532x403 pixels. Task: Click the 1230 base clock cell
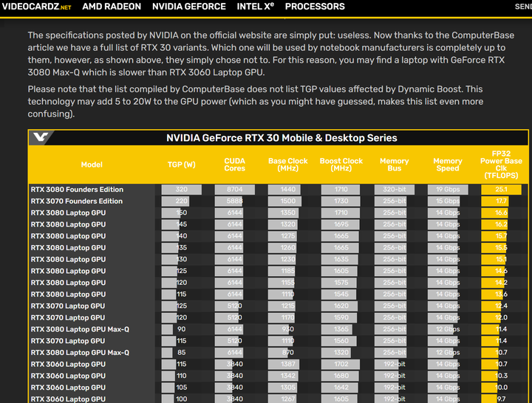click(287, 259)
